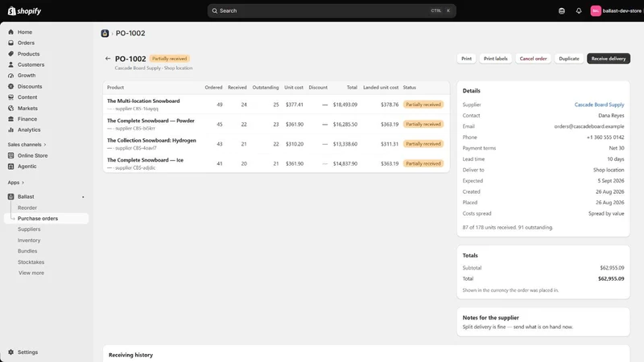Click the Ballast breadcrumb app icon
This screenshot has height=362, width=644.
(x=105, y=33)
